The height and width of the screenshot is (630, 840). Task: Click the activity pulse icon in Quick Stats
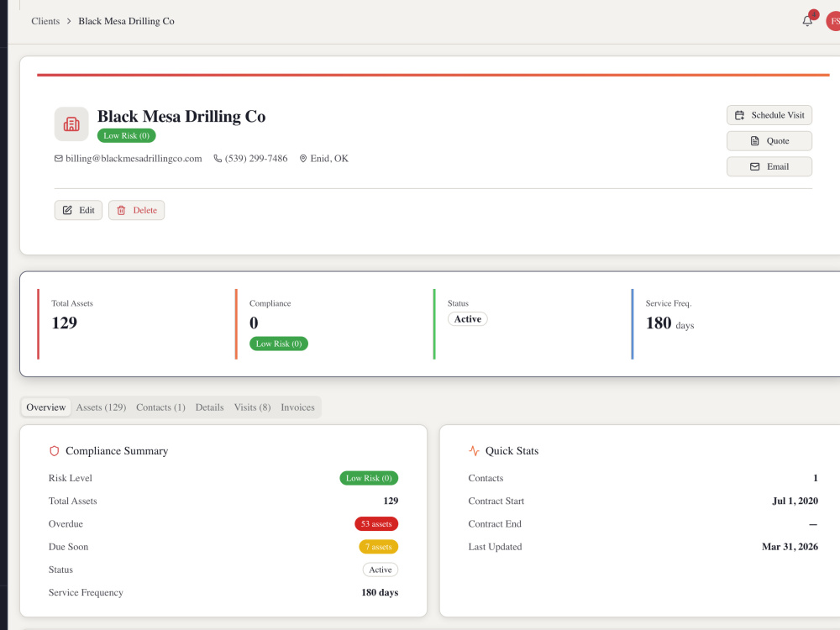coord(474,451)
